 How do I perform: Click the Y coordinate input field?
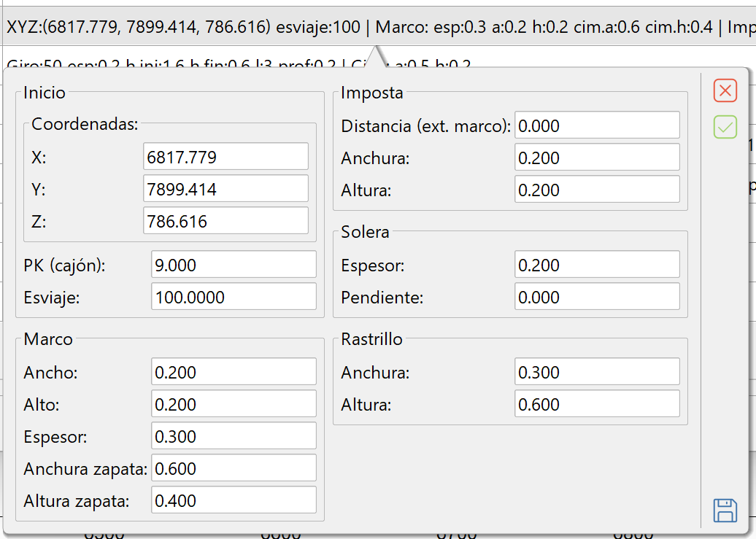click(x=225, y=189)
